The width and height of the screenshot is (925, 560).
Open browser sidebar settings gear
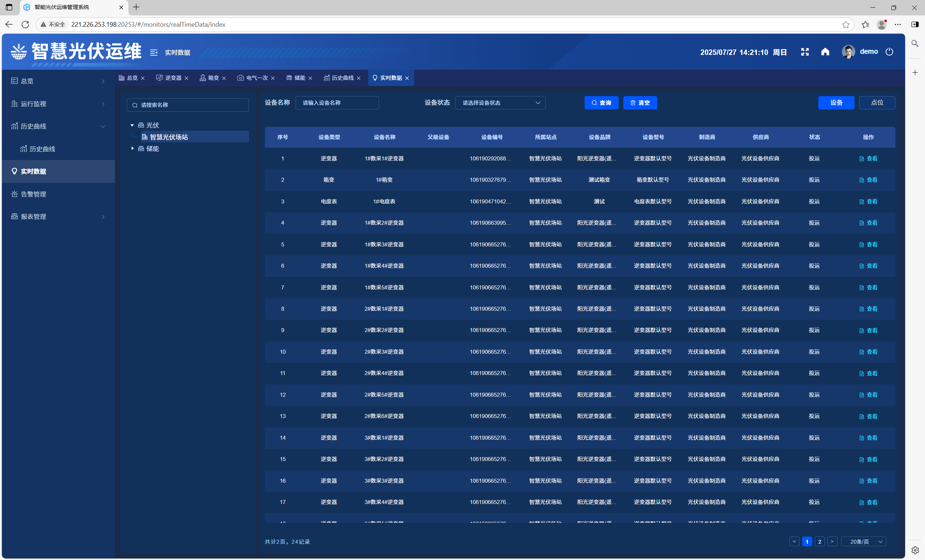coord(915,550)
